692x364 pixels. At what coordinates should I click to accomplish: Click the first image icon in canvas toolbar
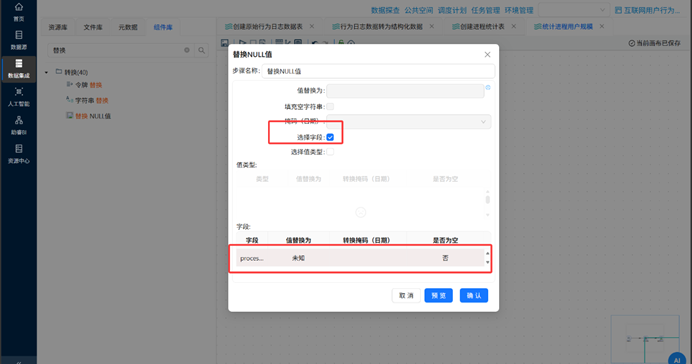point(225,43)
